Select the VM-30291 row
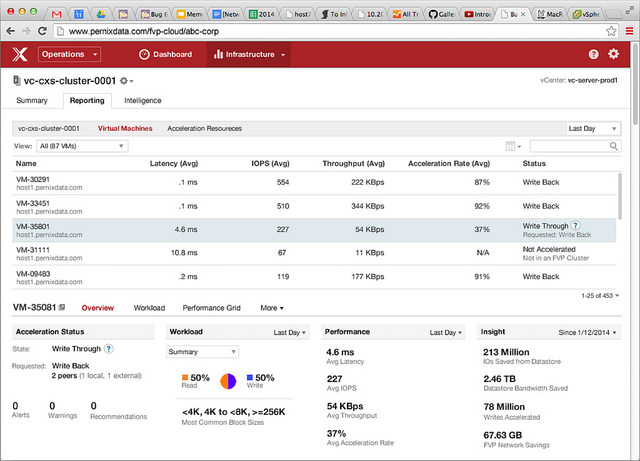 tap(314, 183)
